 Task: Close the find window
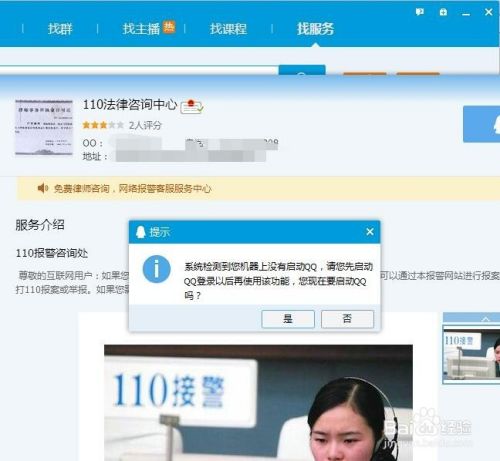pyautogui.click(x=489, y=12)
